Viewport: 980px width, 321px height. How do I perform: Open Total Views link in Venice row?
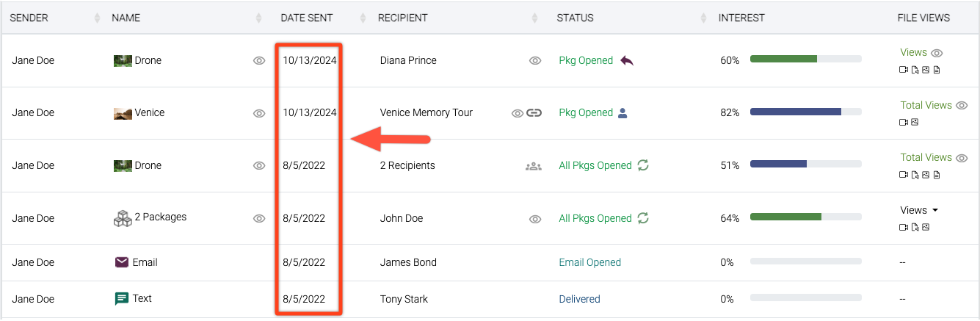click(x=926, y=105)
